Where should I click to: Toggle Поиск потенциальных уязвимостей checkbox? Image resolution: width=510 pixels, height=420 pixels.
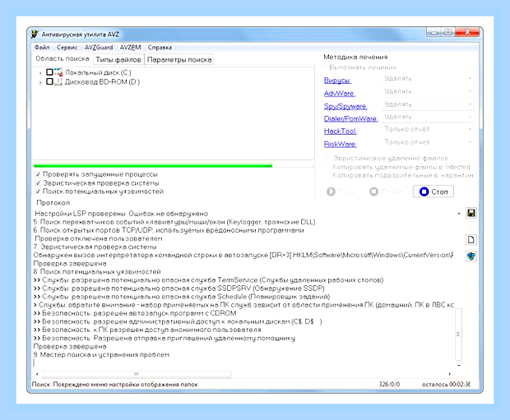point(38,192)
